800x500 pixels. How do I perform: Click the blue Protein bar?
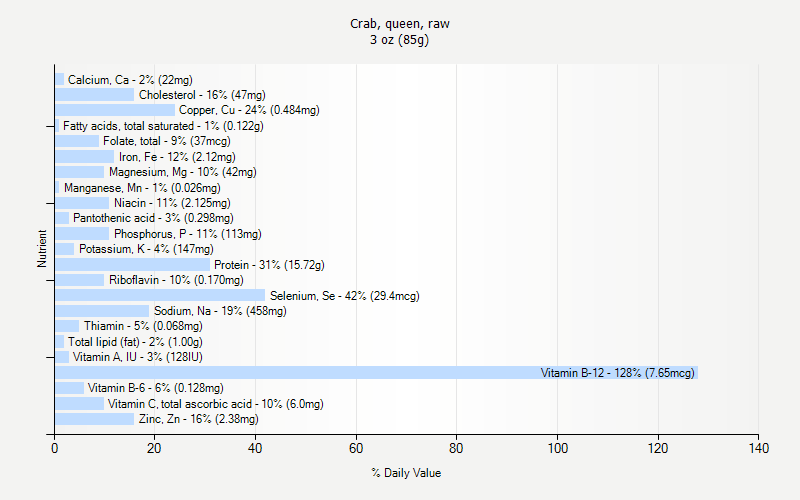tap(132, 265)
